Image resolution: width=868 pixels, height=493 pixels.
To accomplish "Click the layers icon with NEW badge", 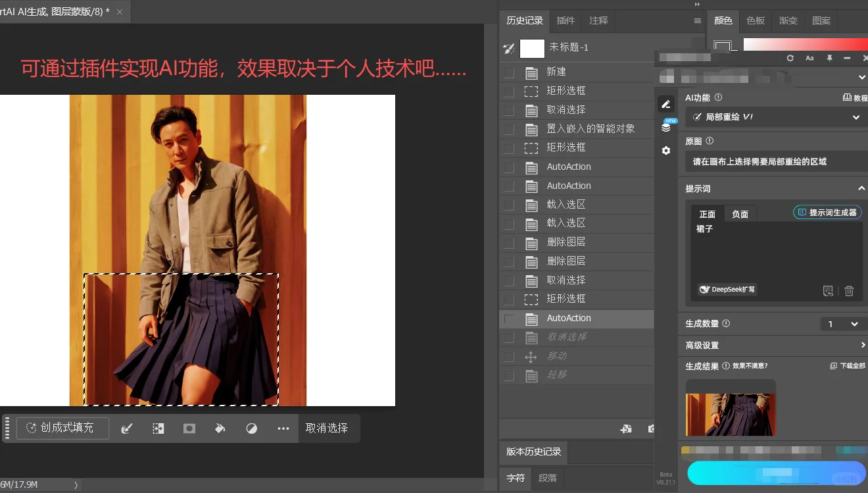I will pyautogui.click(x=666, y=127).
